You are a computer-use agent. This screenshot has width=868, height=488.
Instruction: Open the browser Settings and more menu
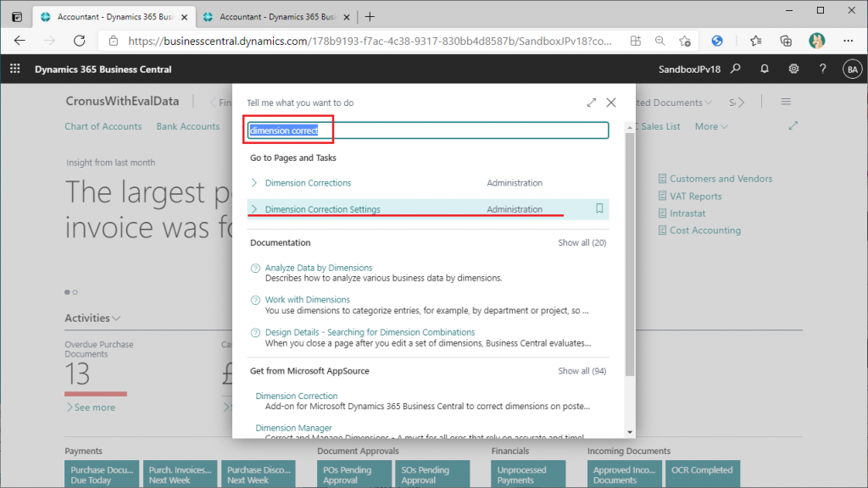pyautogui.click(x=848, y=41)
